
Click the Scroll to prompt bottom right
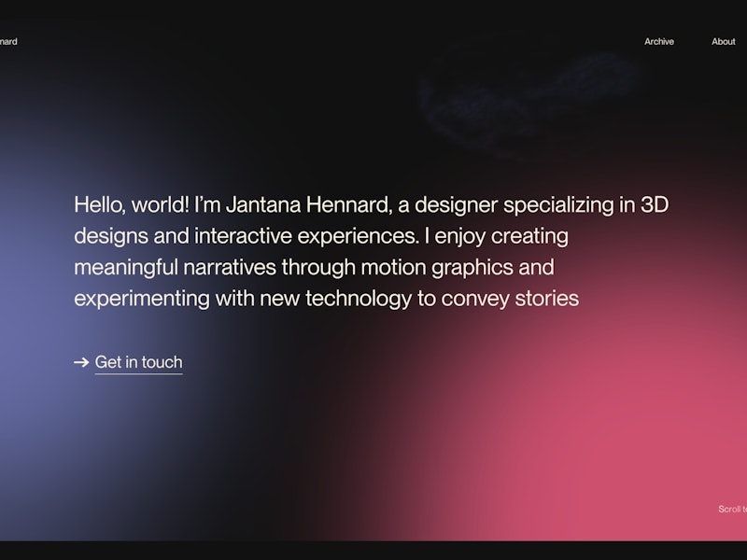coord(729,510)
